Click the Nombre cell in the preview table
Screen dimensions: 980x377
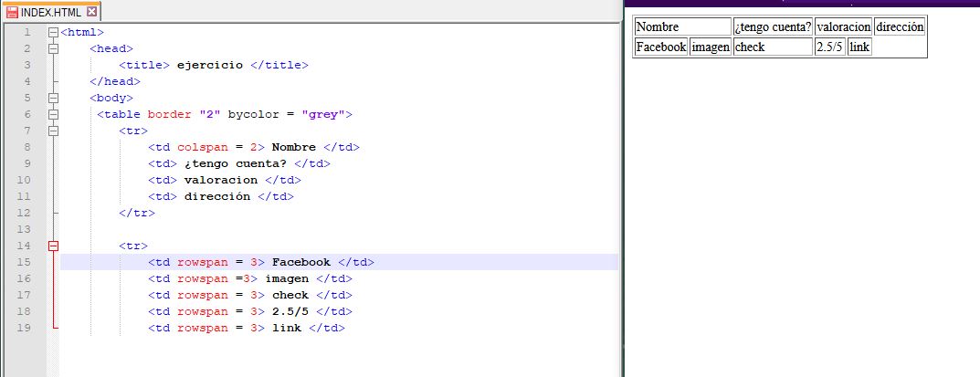point(682,27)
